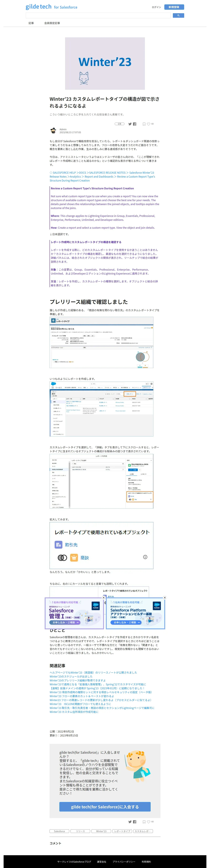Click the コメント heading

[56, 843]
